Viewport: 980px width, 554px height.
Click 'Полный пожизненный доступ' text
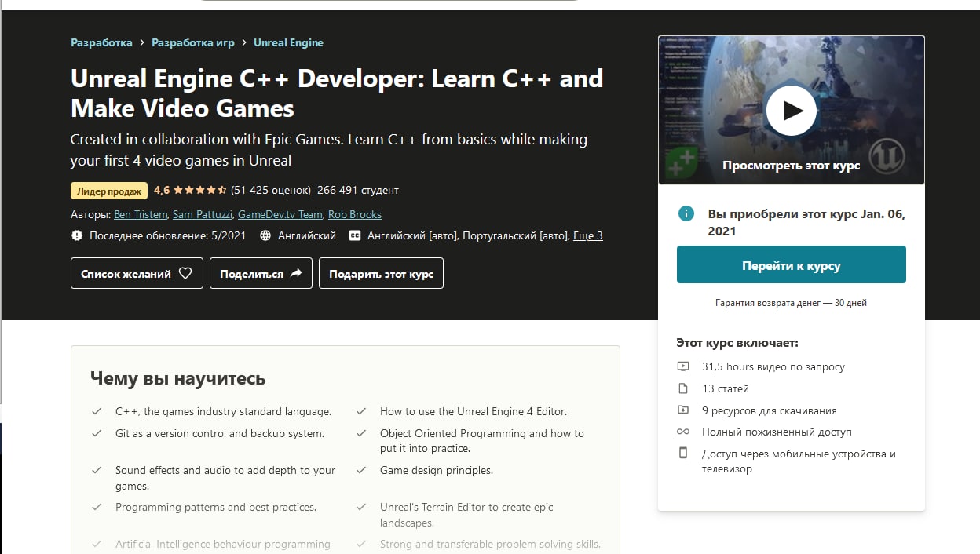777,432
